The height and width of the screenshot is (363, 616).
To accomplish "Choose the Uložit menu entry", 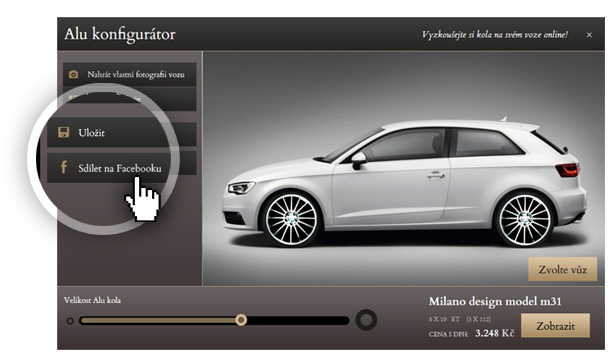I will tap(122, 134).
